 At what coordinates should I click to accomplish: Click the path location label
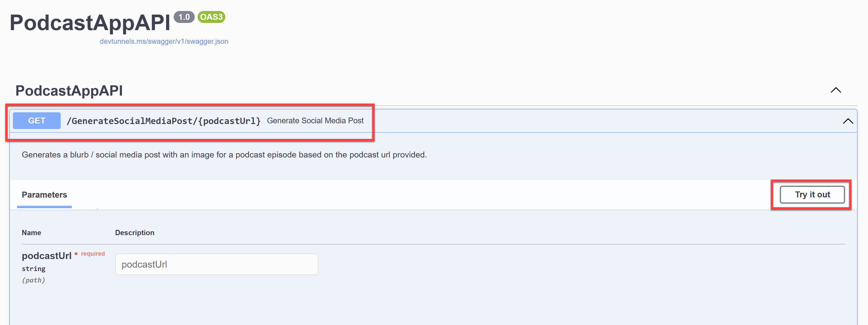[34, 280]
